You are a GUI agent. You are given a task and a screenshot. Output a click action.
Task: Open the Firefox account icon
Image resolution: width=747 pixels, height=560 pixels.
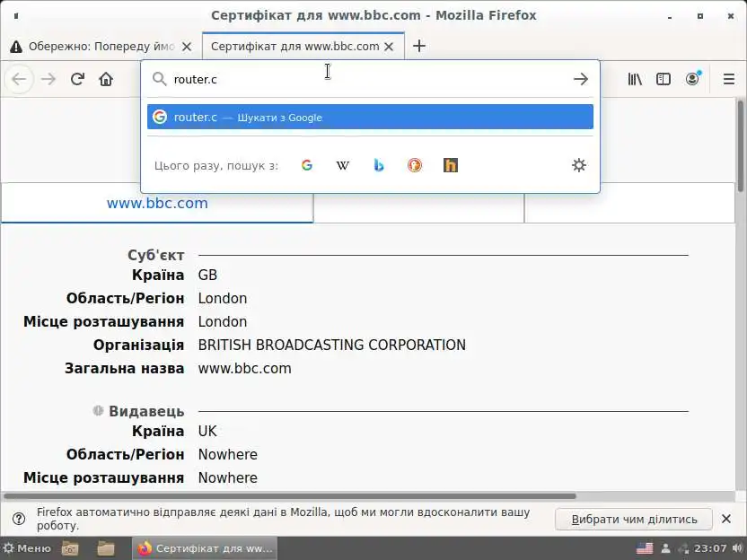click(692, 79)
